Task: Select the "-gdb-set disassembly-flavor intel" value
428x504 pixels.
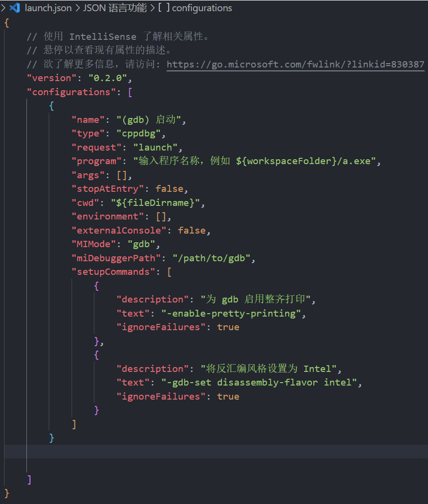Action: pos(259,383)
